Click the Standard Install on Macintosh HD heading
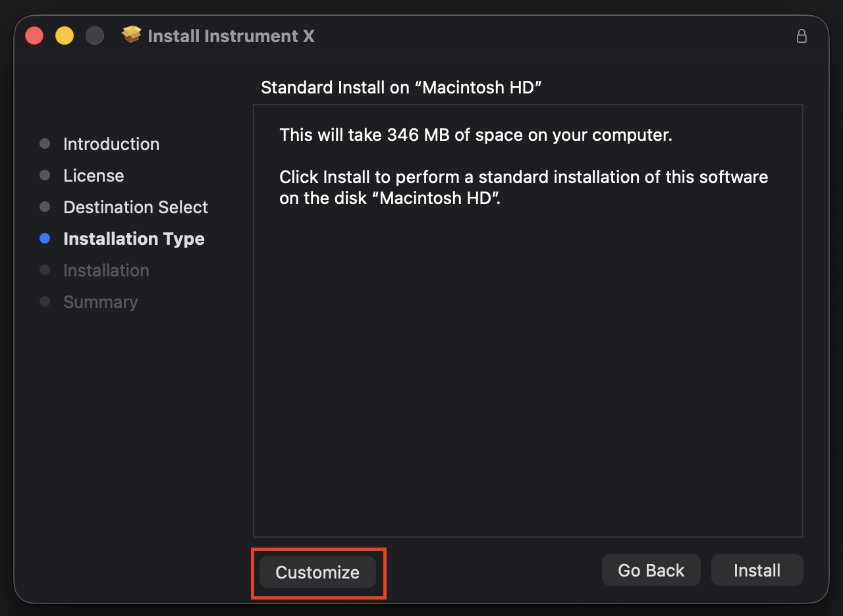843x616 pixels. coord(401,88)
